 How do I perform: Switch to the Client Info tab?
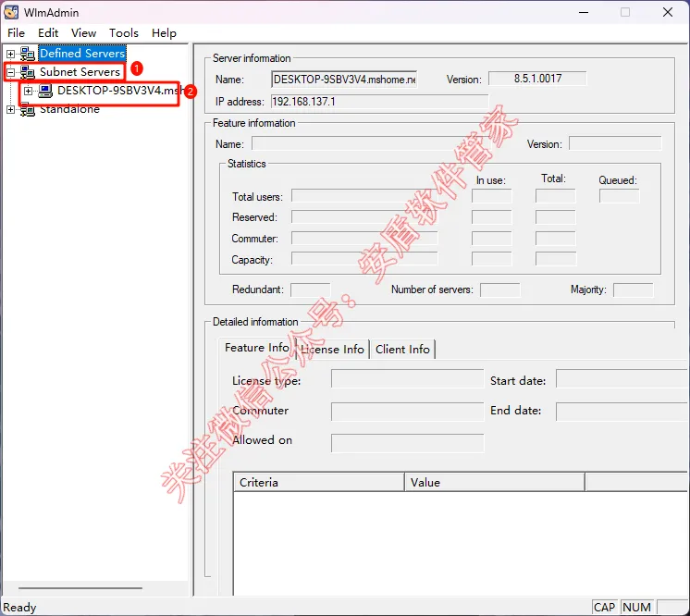tap(402, 350)
